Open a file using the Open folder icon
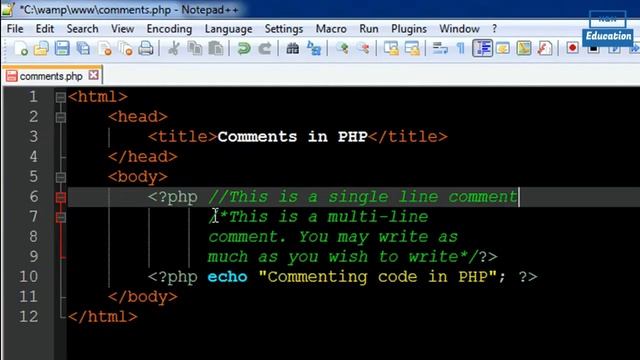The height and width of the screenshot is (360, 640). [41, 49]
